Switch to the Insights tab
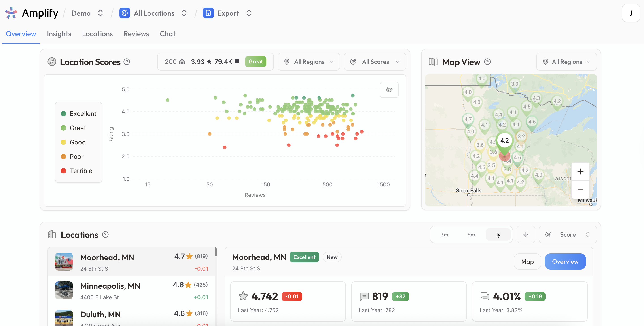The height and width of the screenshot is (326, 644). pyautogui.click(x=59, y=34)
